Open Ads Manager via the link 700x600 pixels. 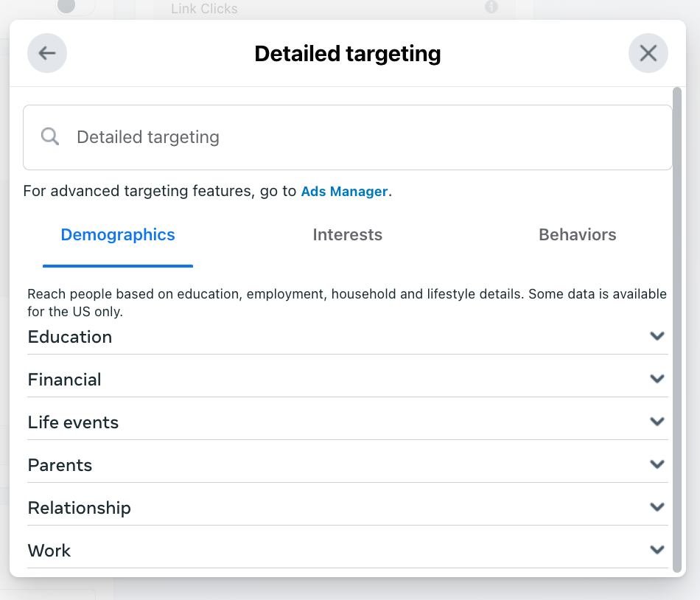(x=344, y=191)
